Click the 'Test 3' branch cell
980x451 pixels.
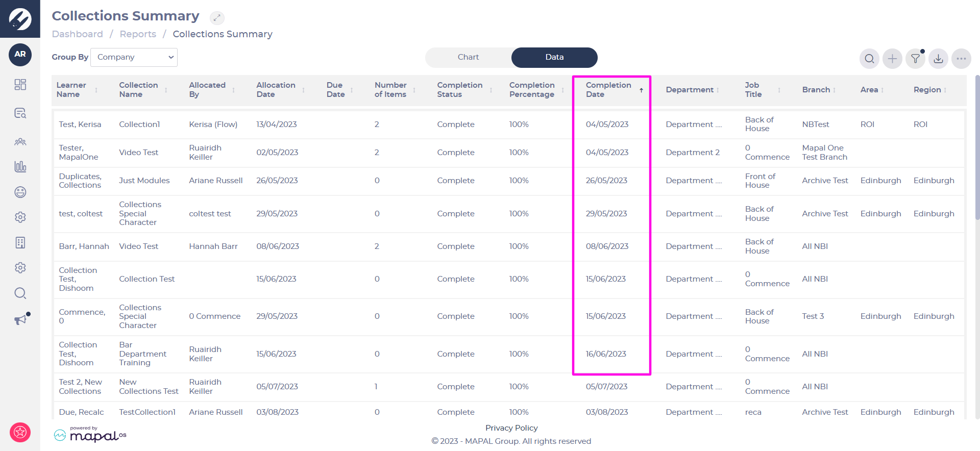813,316
